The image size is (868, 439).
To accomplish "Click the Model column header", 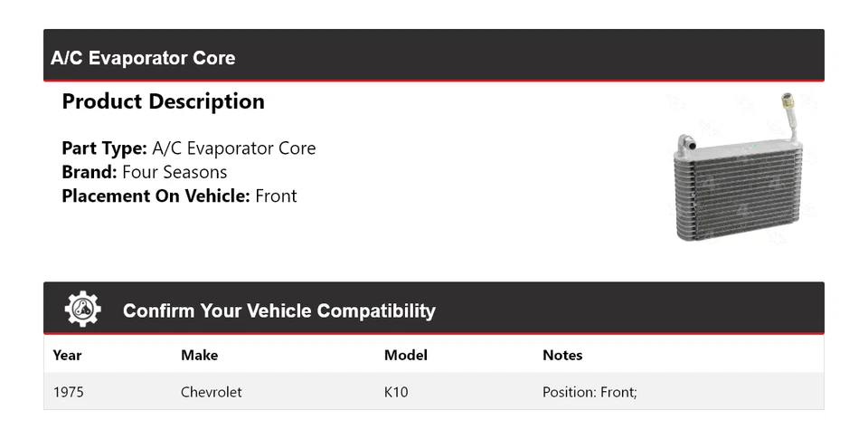I will [x=405, y=355].
